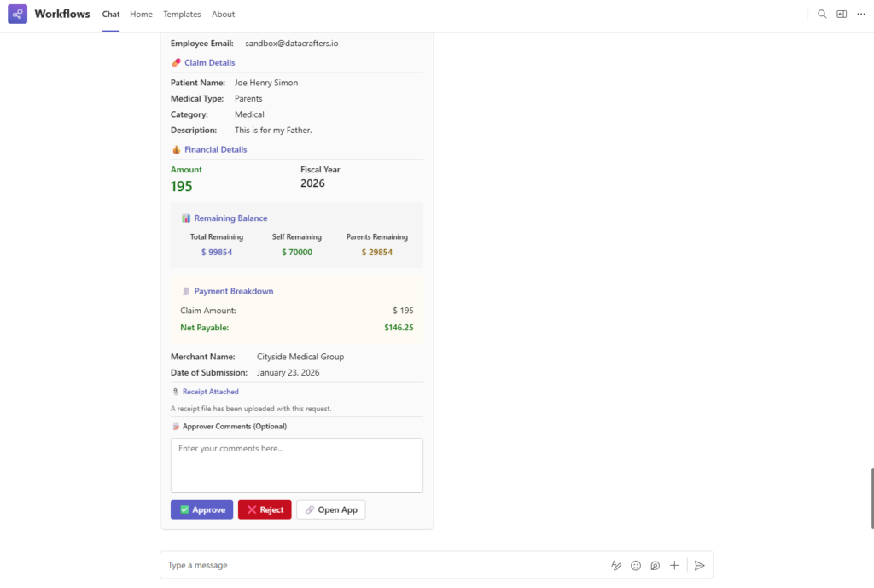Send the message with the arrow icon
This screenshot has width=874, height=588.
(x=699, y=565)
